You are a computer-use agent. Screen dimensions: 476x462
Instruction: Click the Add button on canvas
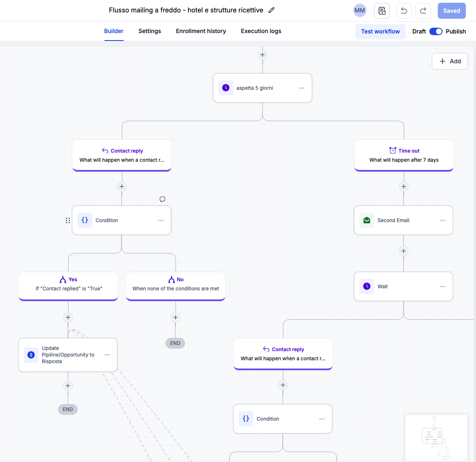450,61
